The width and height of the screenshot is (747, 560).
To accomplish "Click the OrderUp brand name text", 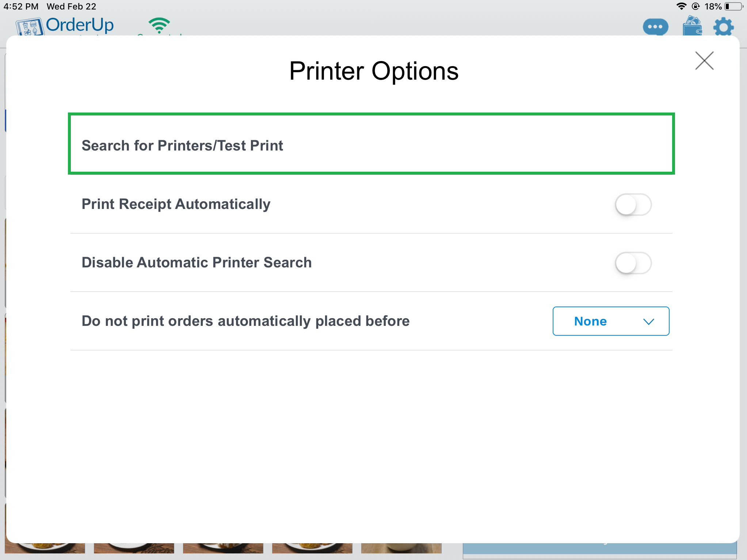I will coord(80,25).
